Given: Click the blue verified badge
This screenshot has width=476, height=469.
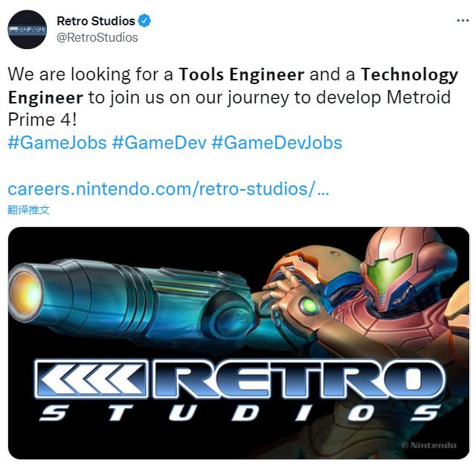Looking at the screenshot, I should point(144,21).
